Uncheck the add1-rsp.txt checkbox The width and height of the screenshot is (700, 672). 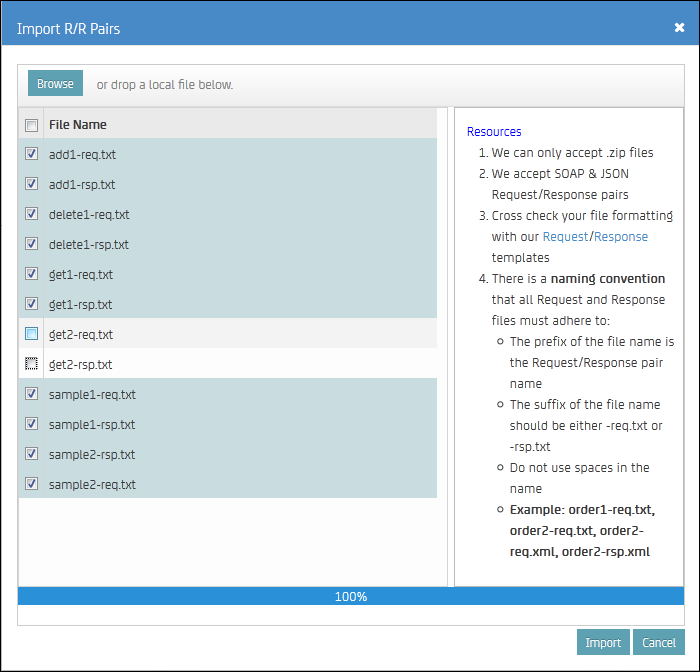tap(31, 184)
